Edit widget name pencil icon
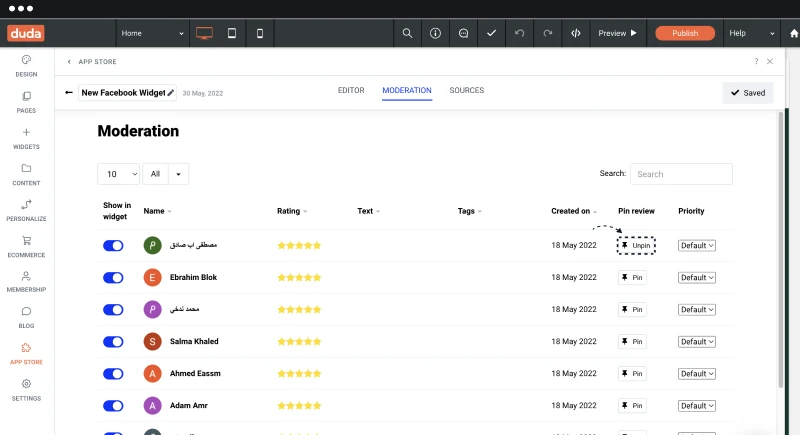 pos(171,93)
